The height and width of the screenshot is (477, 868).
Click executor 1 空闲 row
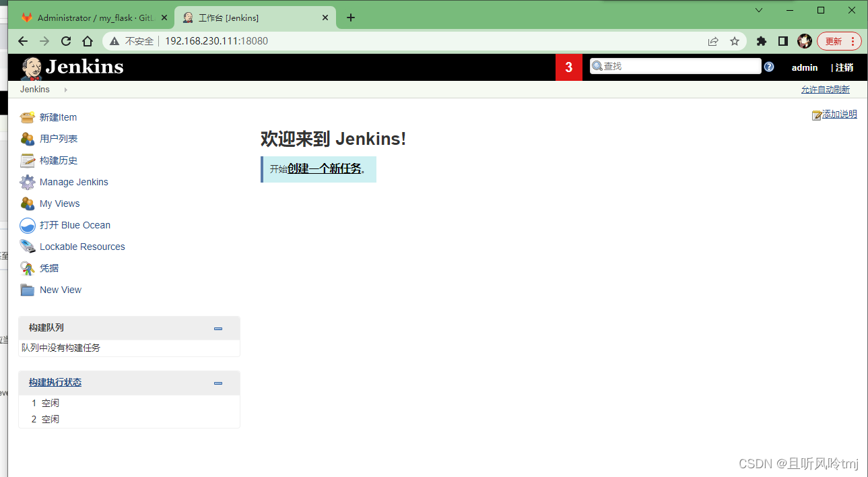pos(129,403)
